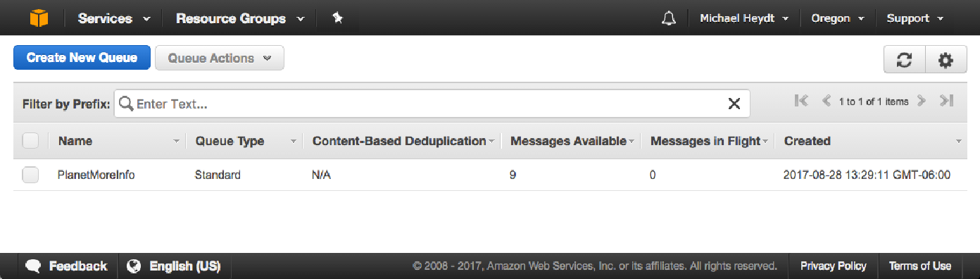Refresh the queue list
Image resolution: width=980 pixels, height=279 pixels.
(x=905, y=60)
